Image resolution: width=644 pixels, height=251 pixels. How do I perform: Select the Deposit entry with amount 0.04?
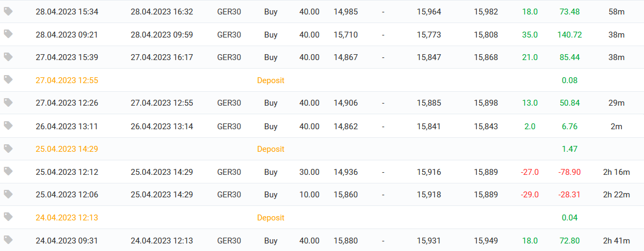point(270,218)
